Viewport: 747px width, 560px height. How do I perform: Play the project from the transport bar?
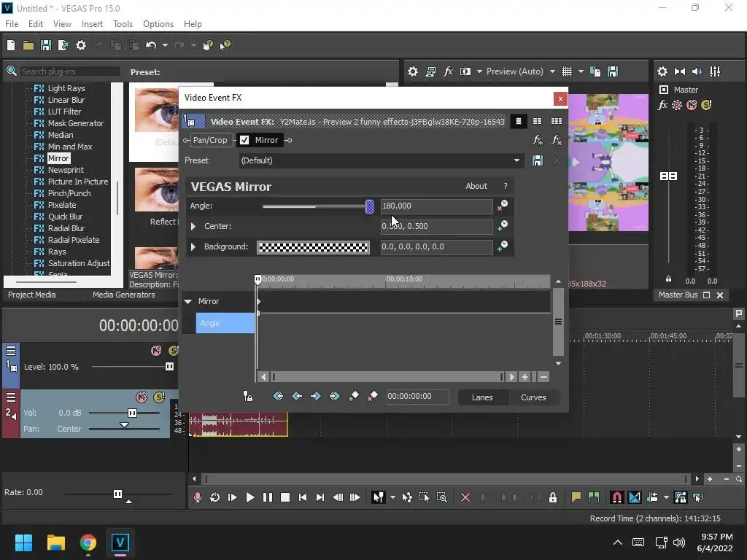(x=249, y=497)
